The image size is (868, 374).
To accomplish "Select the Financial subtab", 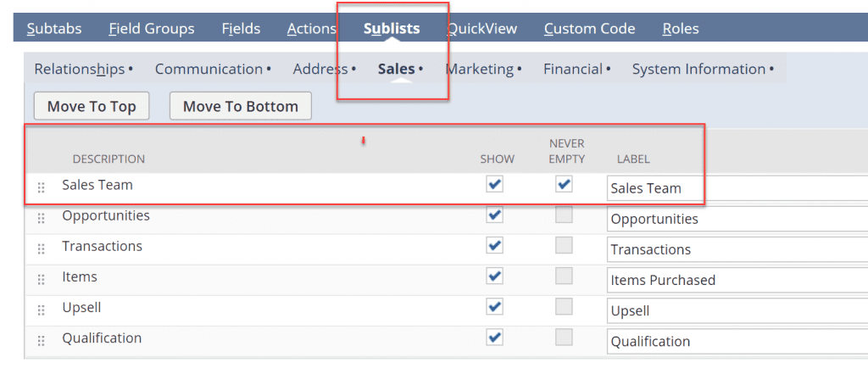I will [x=573, y=69].
